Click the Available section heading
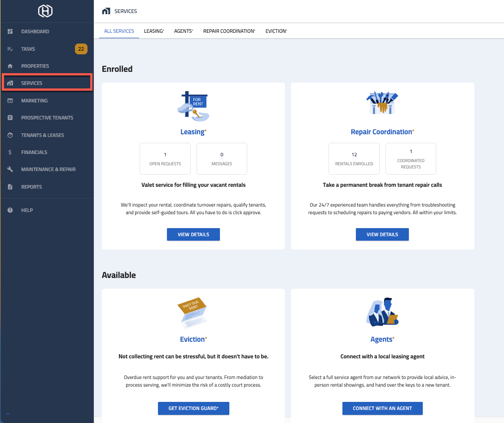Image resolution: width=504 pixels, height=423 pixels. click(118, 275)
